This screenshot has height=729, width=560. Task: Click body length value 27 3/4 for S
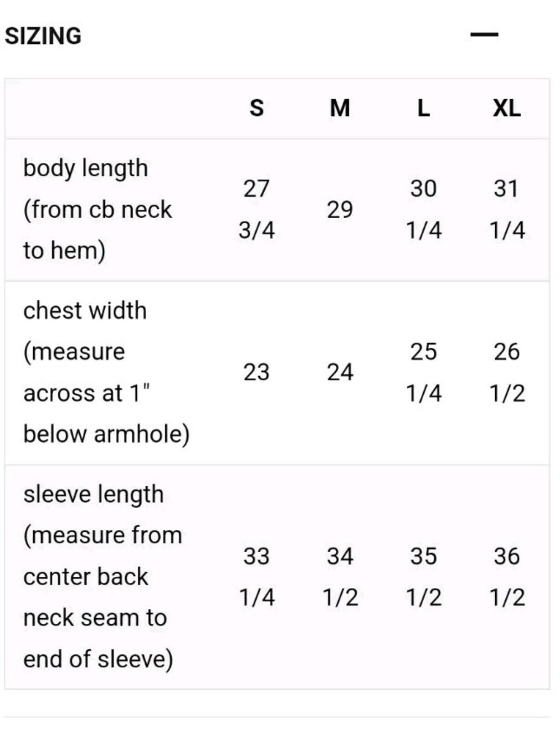(x=257, y=210)
